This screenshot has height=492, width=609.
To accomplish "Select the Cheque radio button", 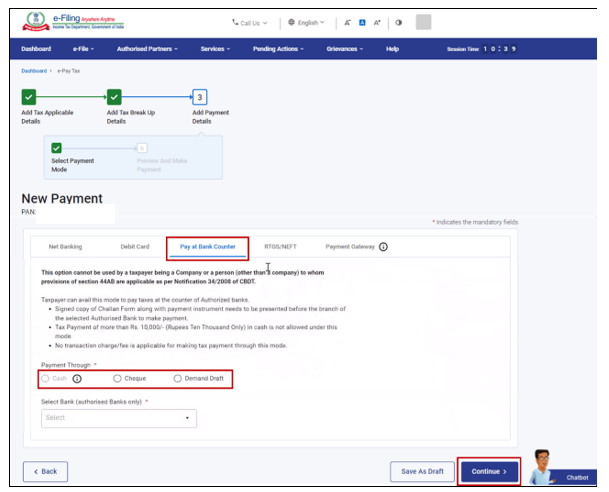I will click(x=117, y=379).
